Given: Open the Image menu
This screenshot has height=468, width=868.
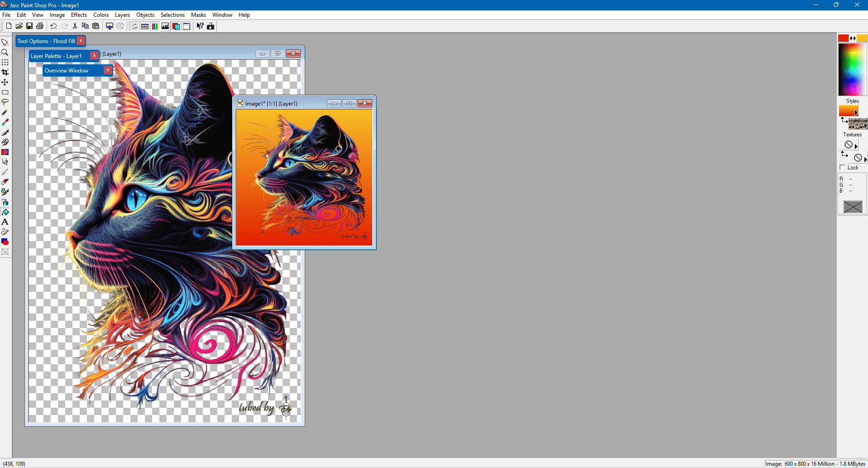Looking at the screenshot, I should pos(57,15).
